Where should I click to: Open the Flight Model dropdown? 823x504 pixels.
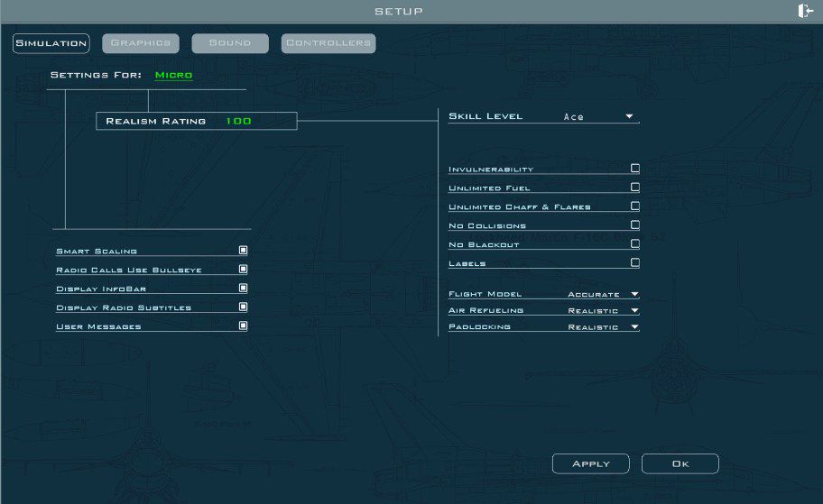(634, 294)
